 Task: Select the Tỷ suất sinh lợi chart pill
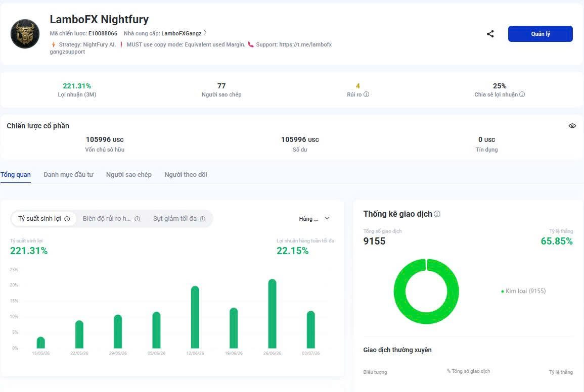[43, 219]
